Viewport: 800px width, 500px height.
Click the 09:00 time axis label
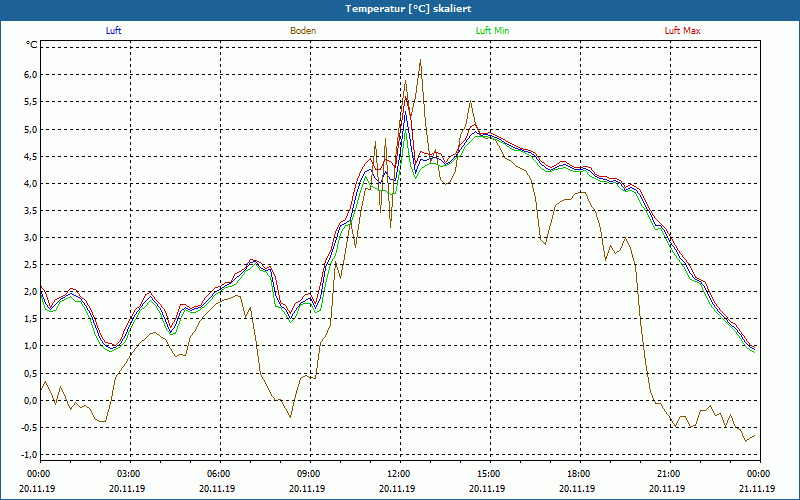tap(310, 474)
